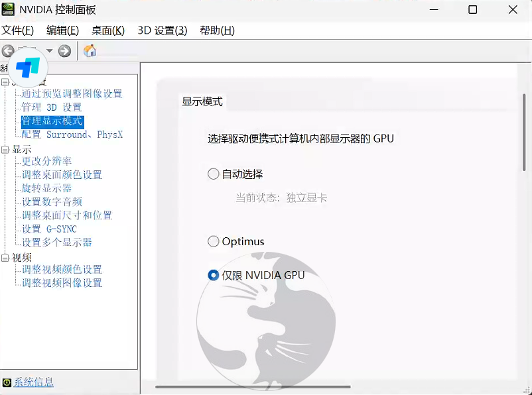Open 配置 Surround、PhysX
This screenshot has height=395, width=532.
click(x=72, y=135)
